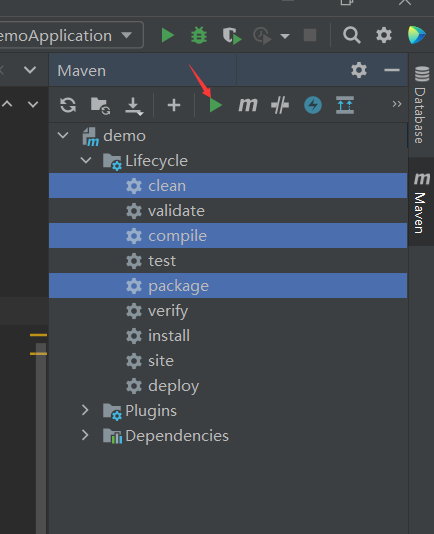Click the Maven panel title
This screenshot has width=434, height=534.
click(81, 71)
